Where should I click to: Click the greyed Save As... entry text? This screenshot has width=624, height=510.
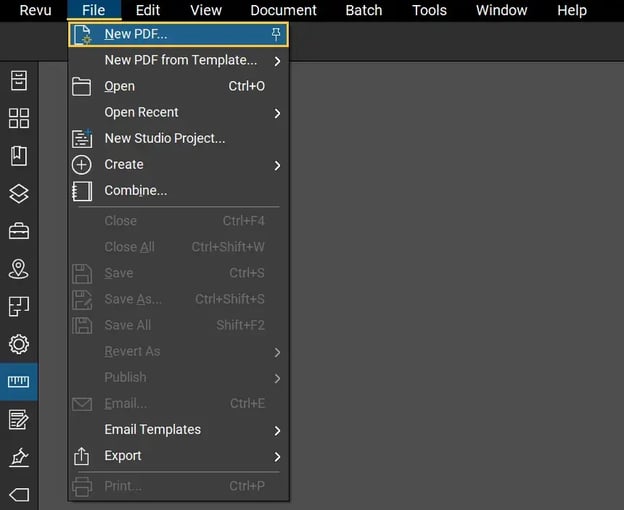pos(133,299)
